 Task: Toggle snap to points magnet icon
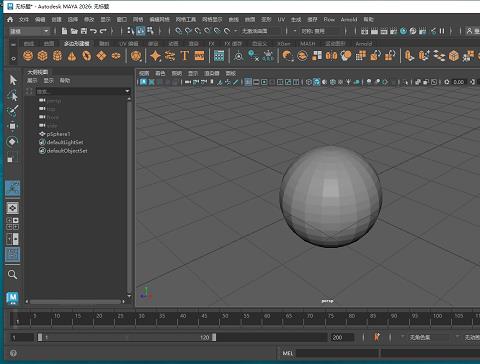point(198,31)
